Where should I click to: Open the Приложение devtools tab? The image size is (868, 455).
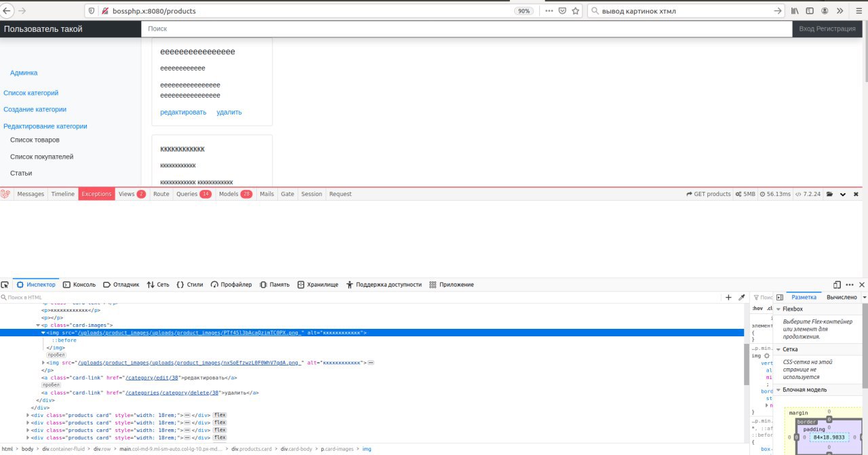[x=452, y=285]
